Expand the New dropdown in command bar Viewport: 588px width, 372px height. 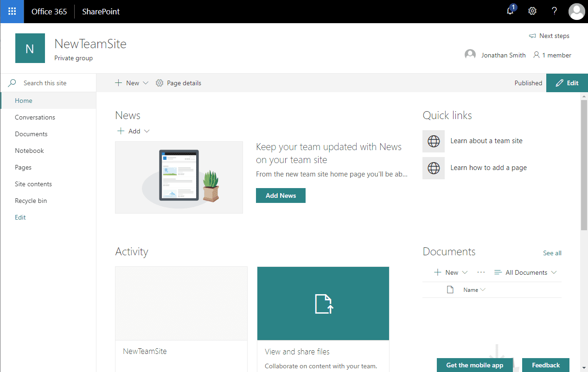coord(146,83)
